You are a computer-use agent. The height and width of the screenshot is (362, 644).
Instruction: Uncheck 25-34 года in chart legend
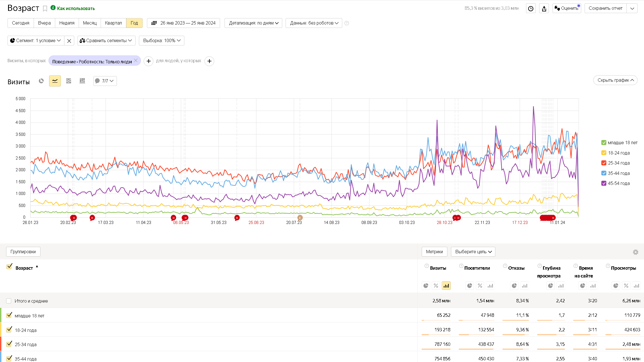point(604,163)
